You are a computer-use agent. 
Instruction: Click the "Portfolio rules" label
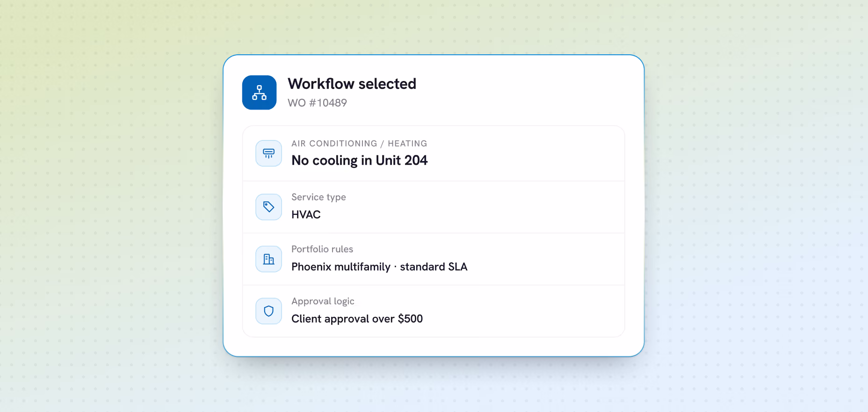[322, 249]
